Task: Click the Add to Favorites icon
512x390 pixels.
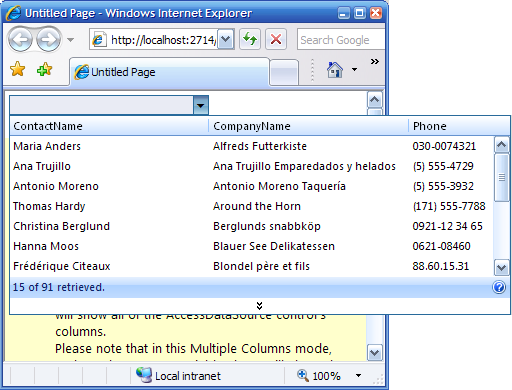Action: (45, 69)
